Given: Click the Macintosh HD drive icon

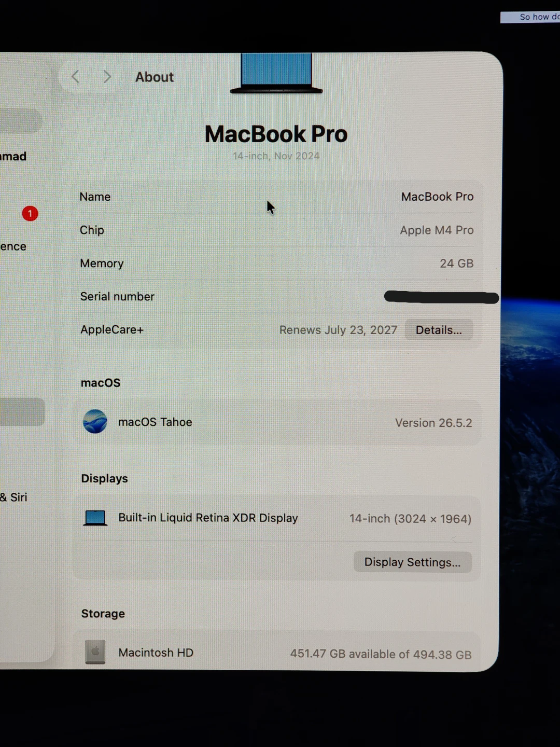Looking at the screenshot, I should [x=95, y=652].
